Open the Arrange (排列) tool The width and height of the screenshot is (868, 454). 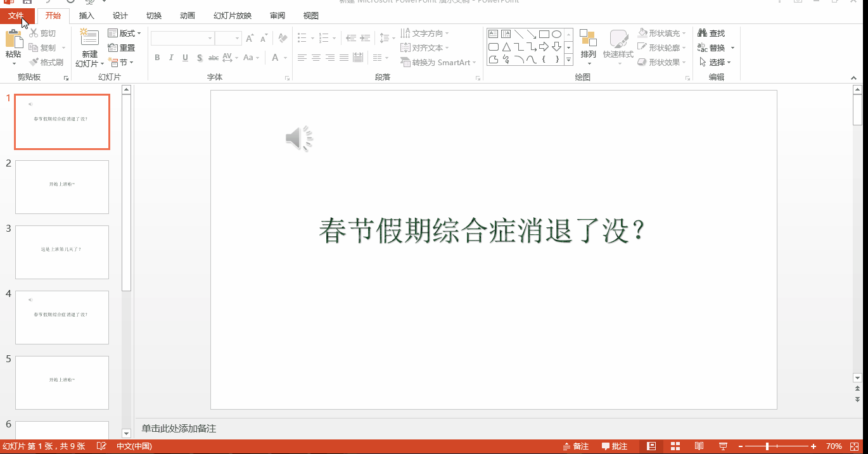[x=588, y=46]
